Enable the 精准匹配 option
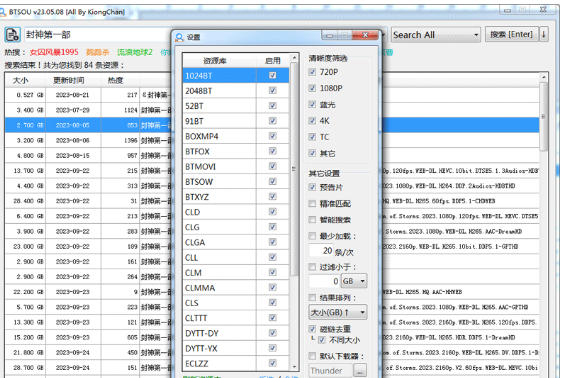Screen dimensions: 563x378 click(x=312, y=204)
